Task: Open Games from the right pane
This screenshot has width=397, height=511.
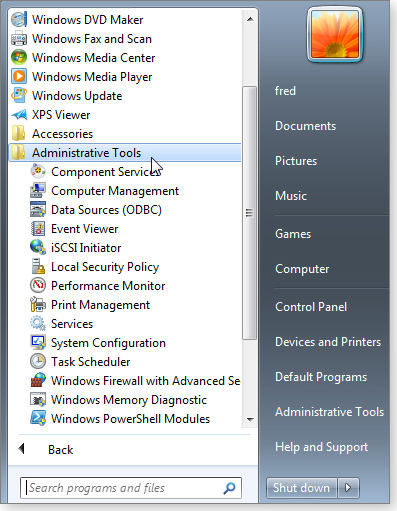Action: [x=293, y=234]
